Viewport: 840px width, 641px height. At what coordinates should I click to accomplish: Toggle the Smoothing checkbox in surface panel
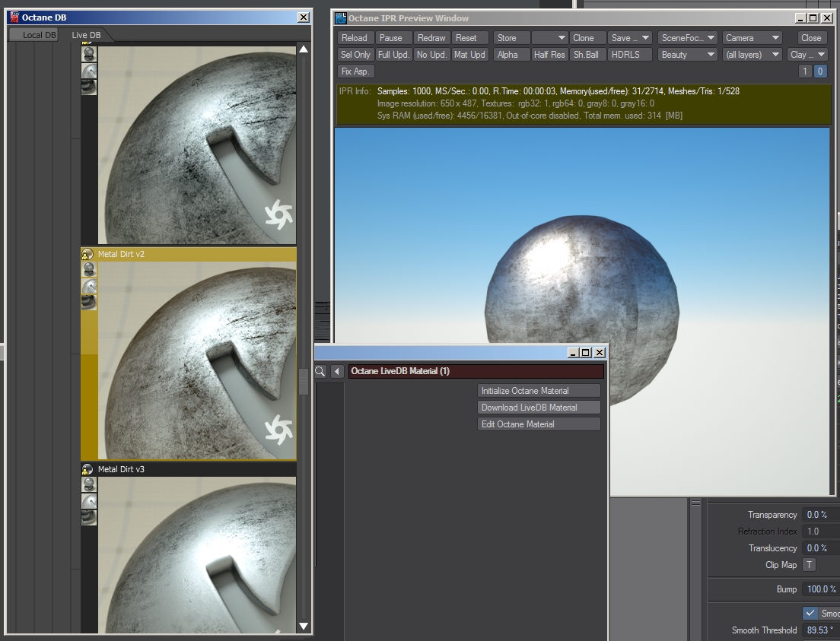tap(810, 613)
